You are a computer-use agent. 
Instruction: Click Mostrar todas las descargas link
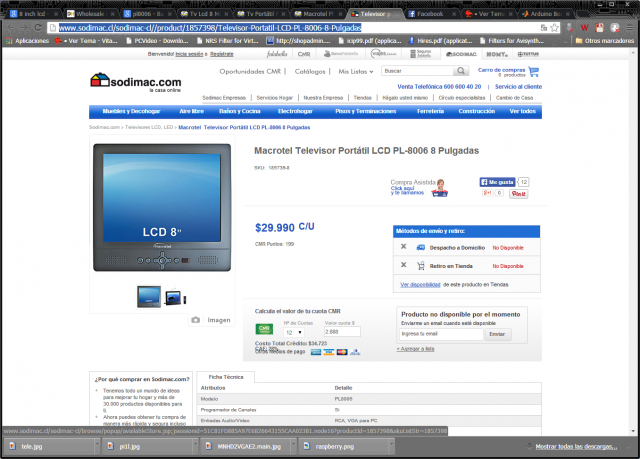pos(576,446)
